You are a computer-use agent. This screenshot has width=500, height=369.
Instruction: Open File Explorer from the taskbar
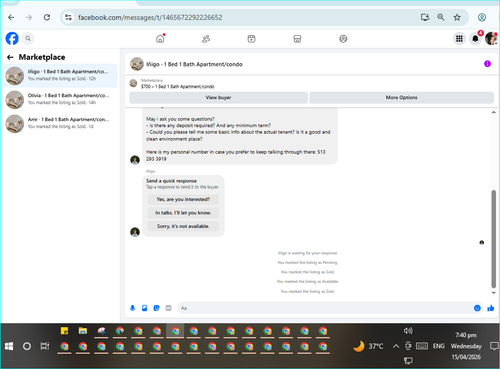pyautogui.click(x=83, y=331)
